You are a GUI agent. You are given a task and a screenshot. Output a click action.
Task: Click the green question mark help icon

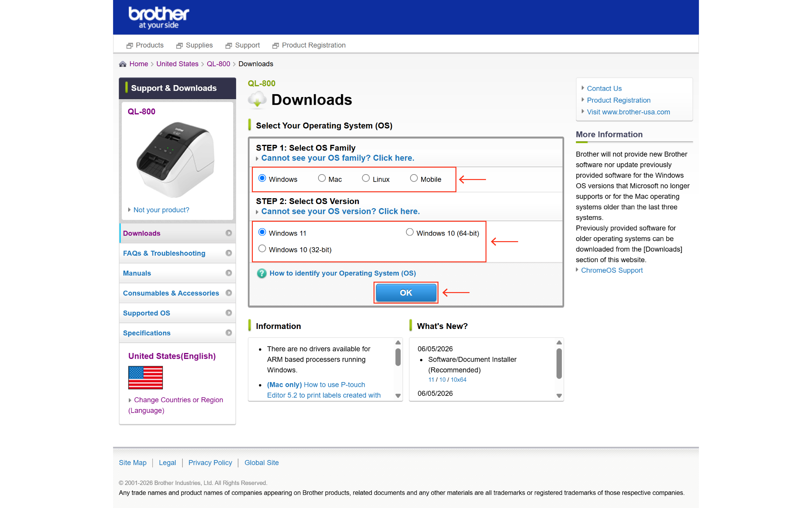point(262,273)
